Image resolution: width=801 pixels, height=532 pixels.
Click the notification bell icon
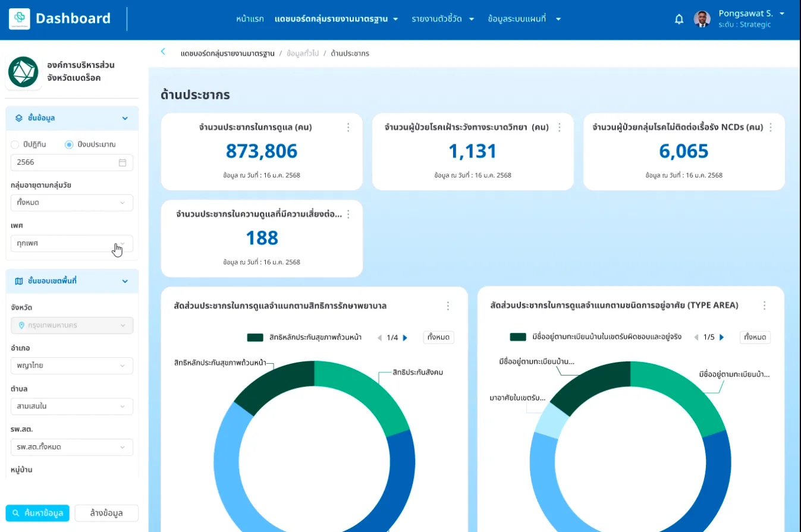(x=679, y=19)
